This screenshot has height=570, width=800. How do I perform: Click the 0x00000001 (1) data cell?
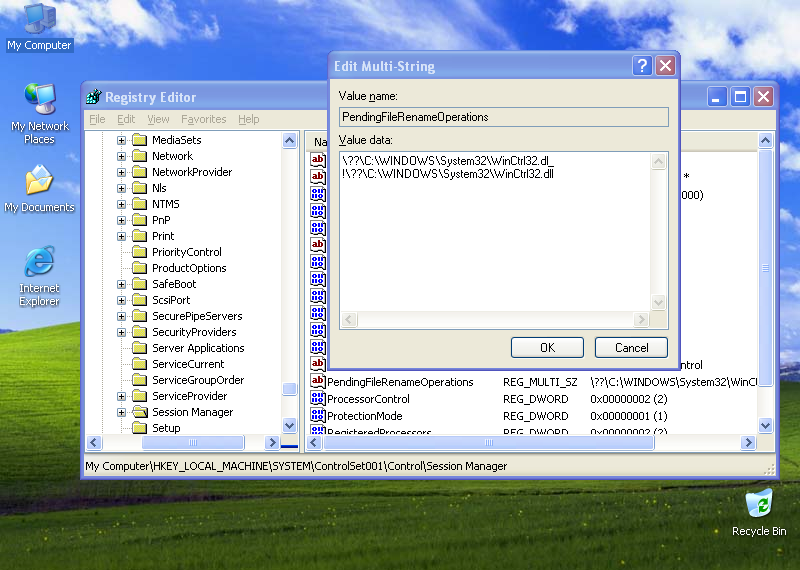tap(629, 416)
